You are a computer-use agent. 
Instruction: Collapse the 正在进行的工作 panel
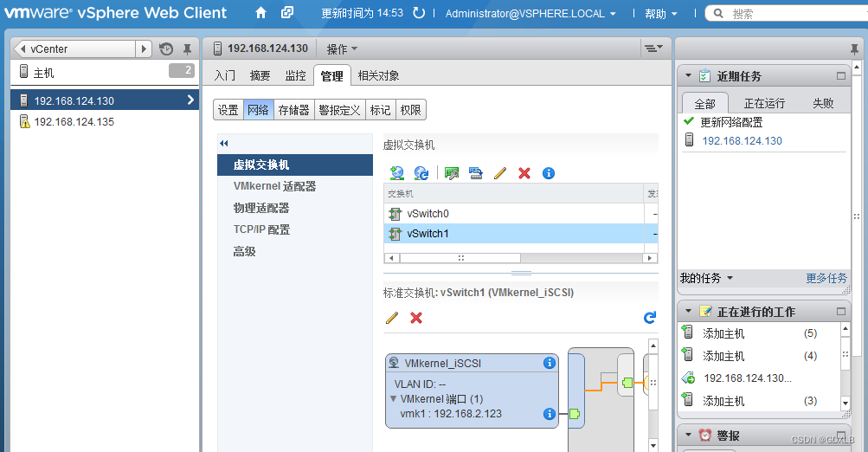(688, 312)
